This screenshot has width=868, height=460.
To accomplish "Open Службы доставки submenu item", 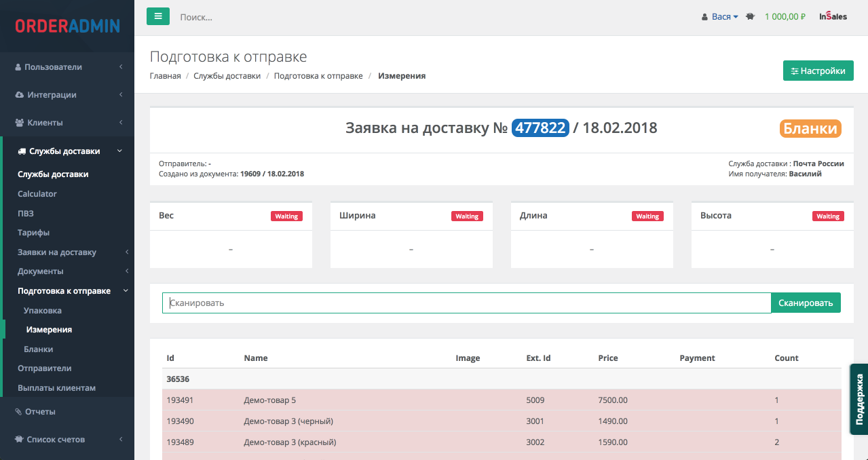I will [53, 174].
